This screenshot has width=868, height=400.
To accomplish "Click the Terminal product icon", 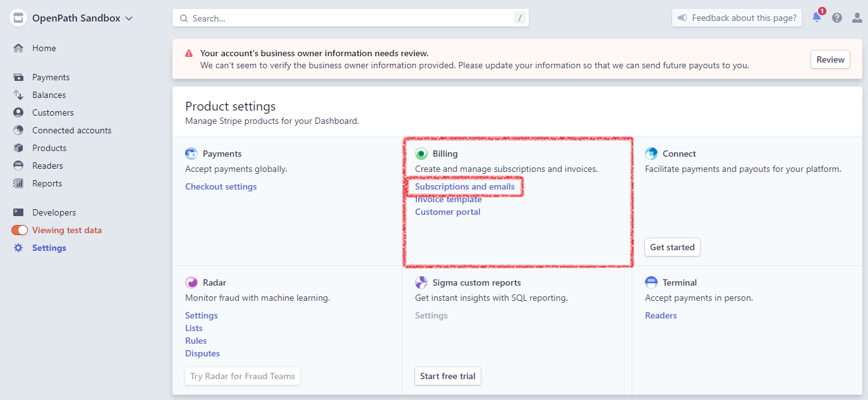I will (x=651, y=282).
